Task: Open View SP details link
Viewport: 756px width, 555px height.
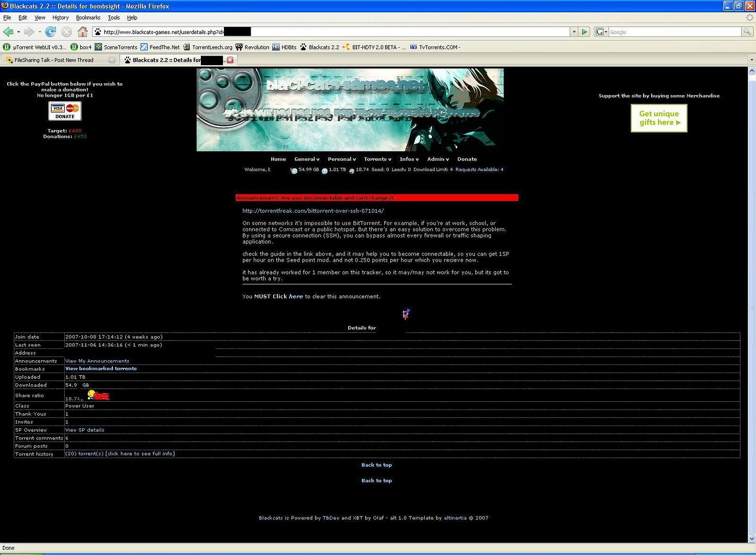Action: click(85, 430)
